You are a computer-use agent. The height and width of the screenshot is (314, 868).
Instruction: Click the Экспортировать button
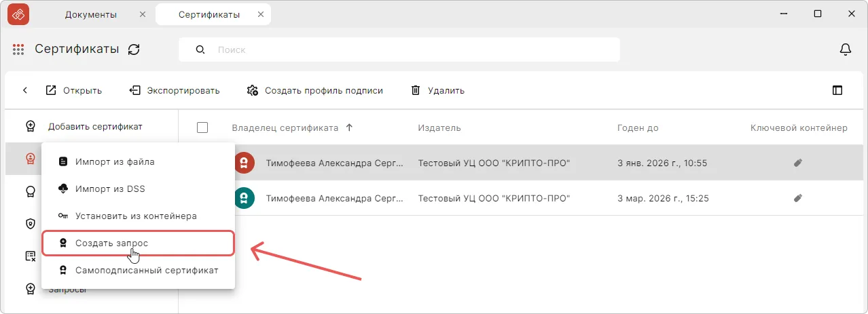[175, 90]
